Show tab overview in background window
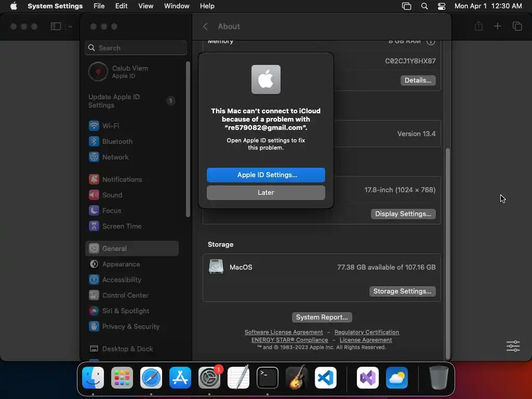The width and height of the screenshot is (532, 399). (517, 26)
